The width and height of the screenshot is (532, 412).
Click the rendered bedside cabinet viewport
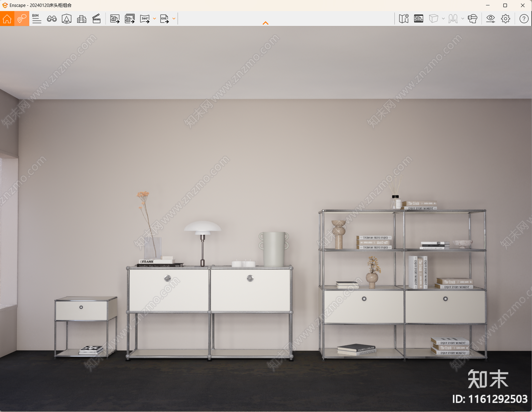tap(266, 219)
